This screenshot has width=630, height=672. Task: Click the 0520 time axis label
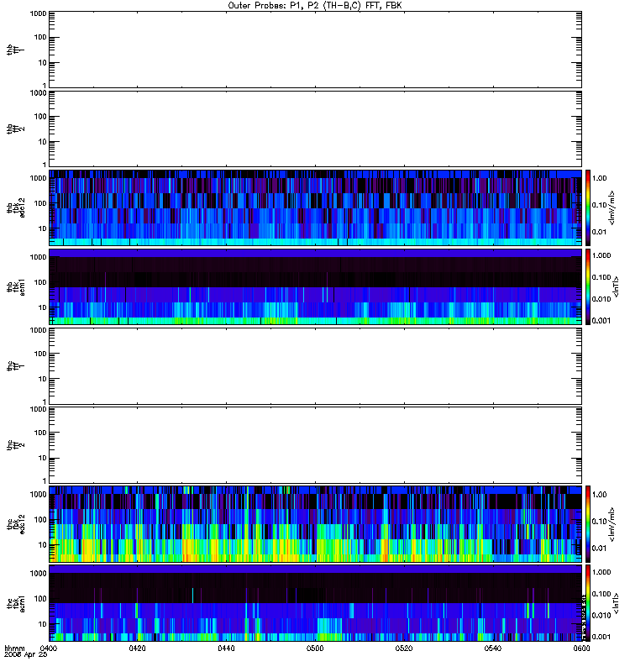point(404,648)
